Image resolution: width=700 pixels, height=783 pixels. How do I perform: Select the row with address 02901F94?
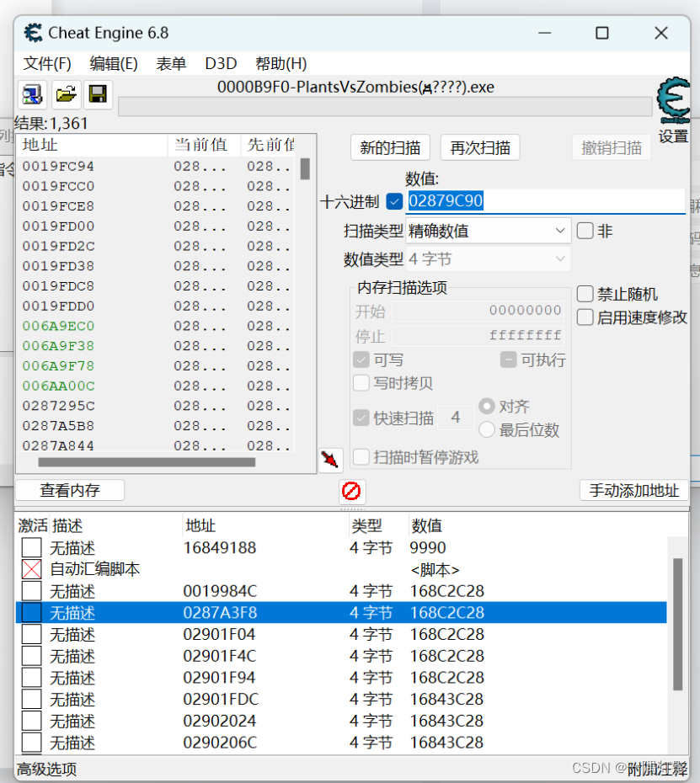(342, 678)
